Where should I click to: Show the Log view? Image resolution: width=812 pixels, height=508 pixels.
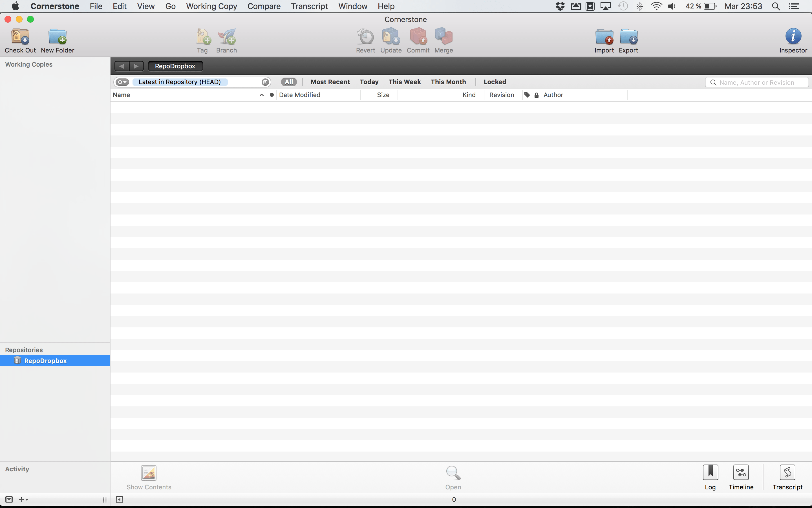click(710, 472)
